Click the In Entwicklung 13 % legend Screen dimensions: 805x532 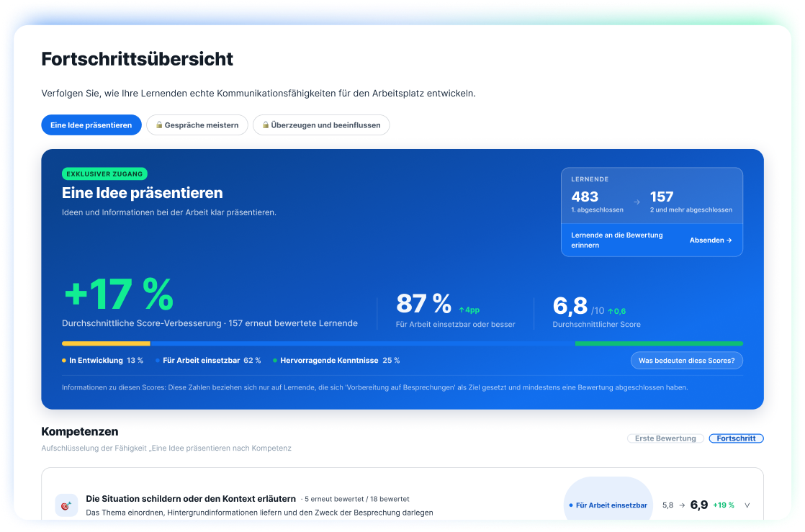click(103, 361)
